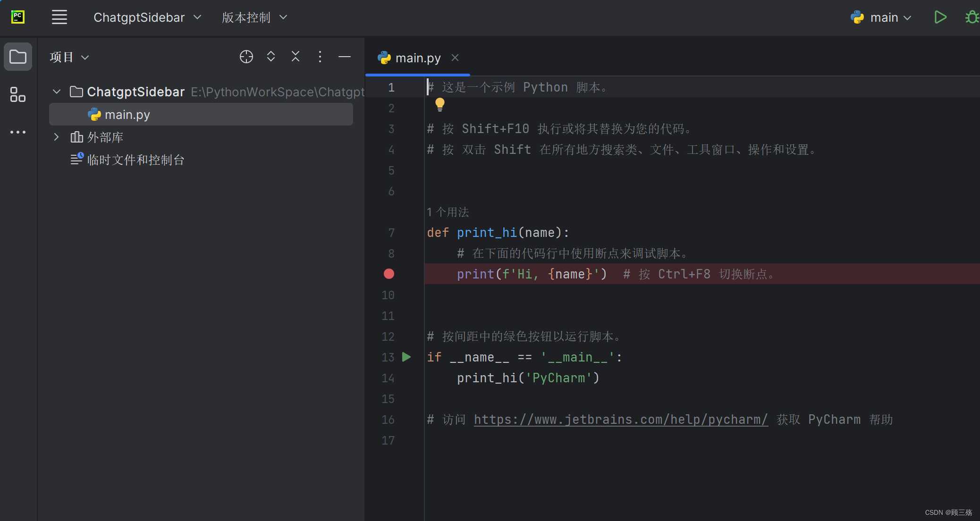The width and height of the screenshot is (980, 521).
Task: Open the main run configuration dropdown
Action: 881,17
